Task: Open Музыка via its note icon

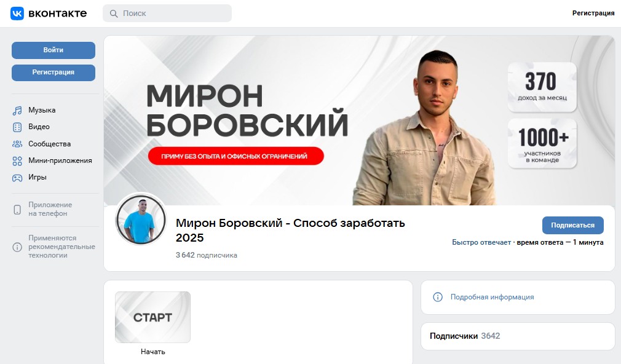Action: point(17,111)
